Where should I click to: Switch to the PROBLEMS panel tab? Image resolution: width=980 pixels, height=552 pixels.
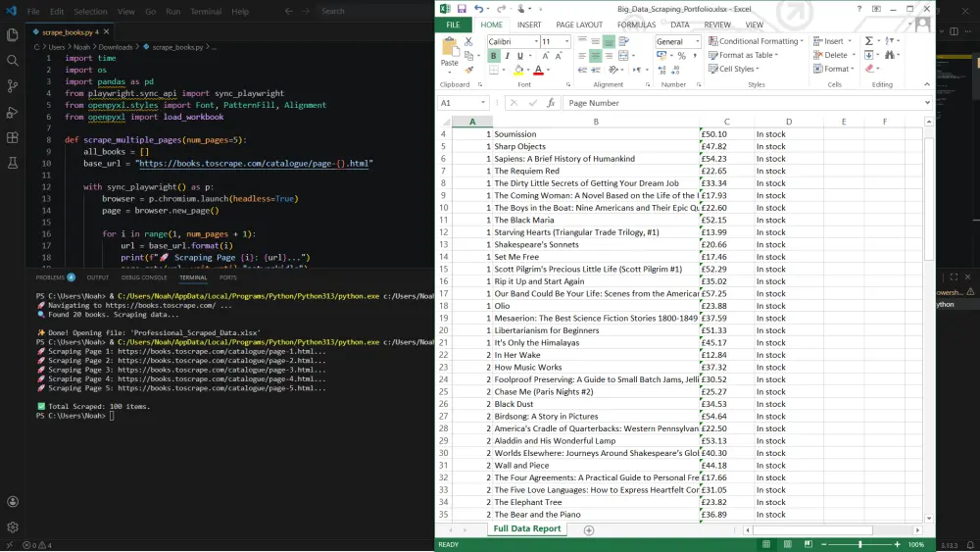click(50, 276)
